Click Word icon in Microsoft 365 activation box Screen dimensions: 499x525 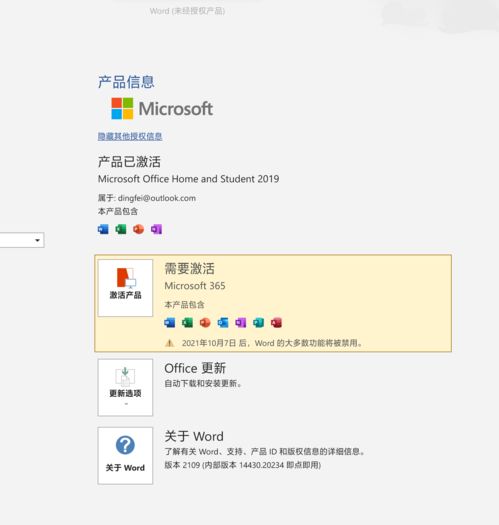170,323
